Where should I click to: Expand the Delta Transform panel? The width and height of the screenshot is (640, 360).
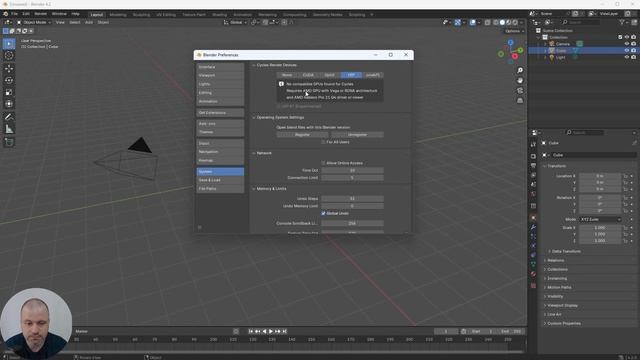566,251
